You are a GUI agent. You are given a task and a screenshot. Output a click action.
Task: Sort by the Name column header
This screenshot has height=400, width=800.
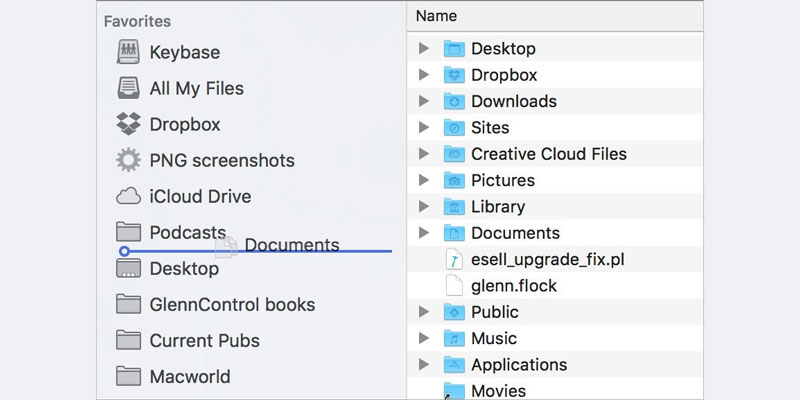click(x=436, y=16)
